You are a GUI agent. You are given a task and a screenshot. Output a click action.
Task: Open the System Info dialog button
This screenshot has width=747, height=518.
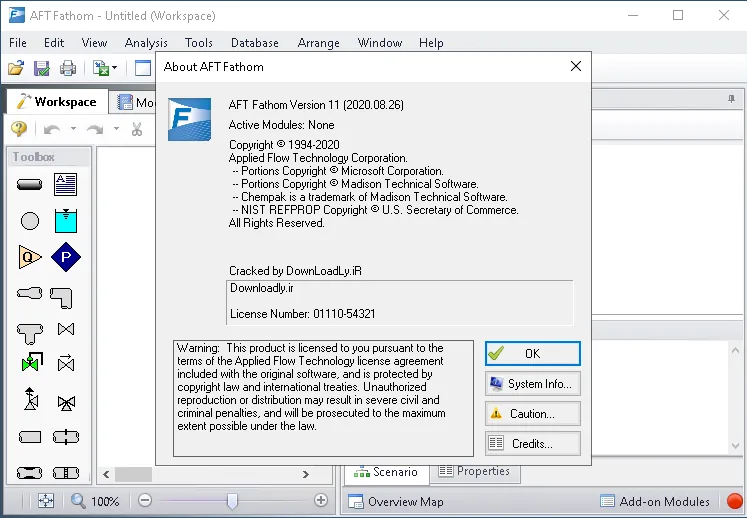(533, 384)
